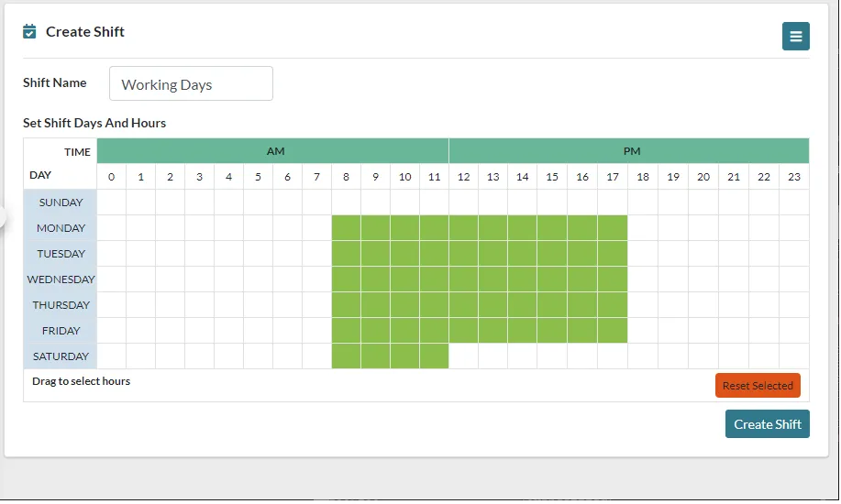Click the AM header bar
Screen dimensions: 841x504
(x=272, y=150)
